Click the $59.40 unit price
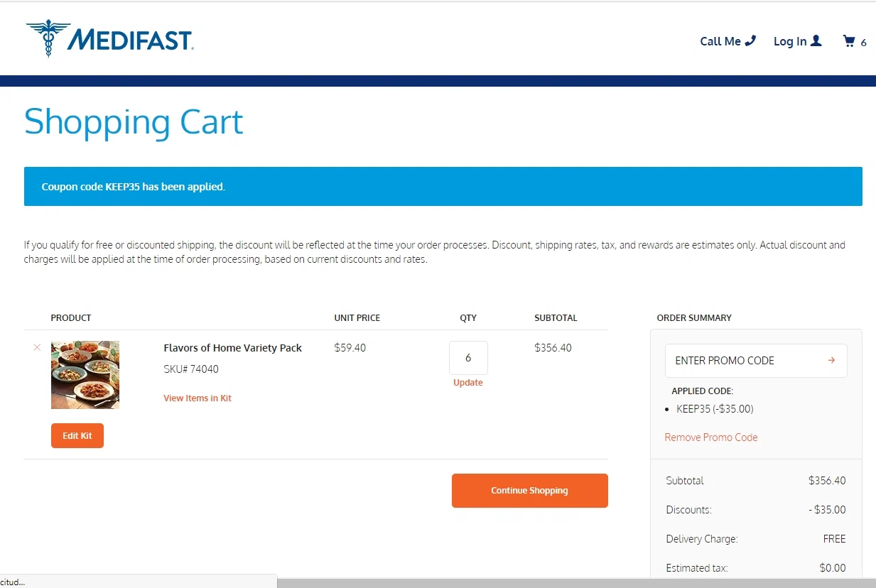The height and width of the screenshot is (588, 876). point(350,348)
